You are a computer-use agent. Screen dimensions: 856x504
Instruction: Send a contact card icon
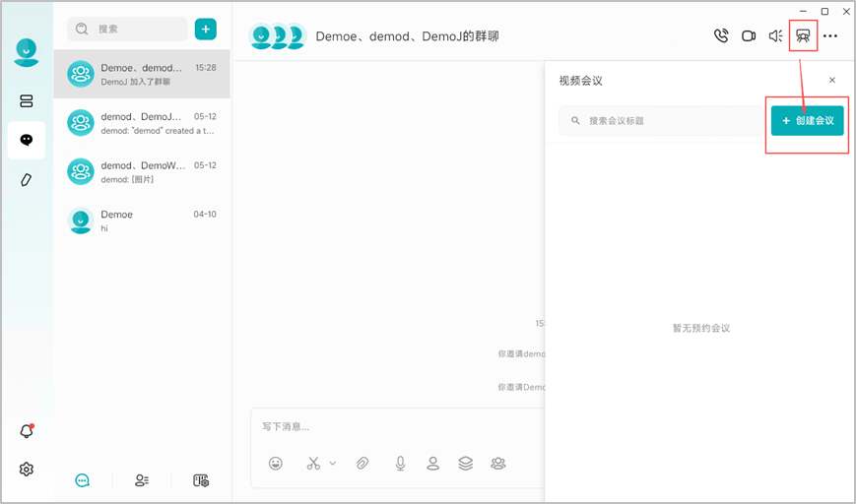tap(432, 464)
